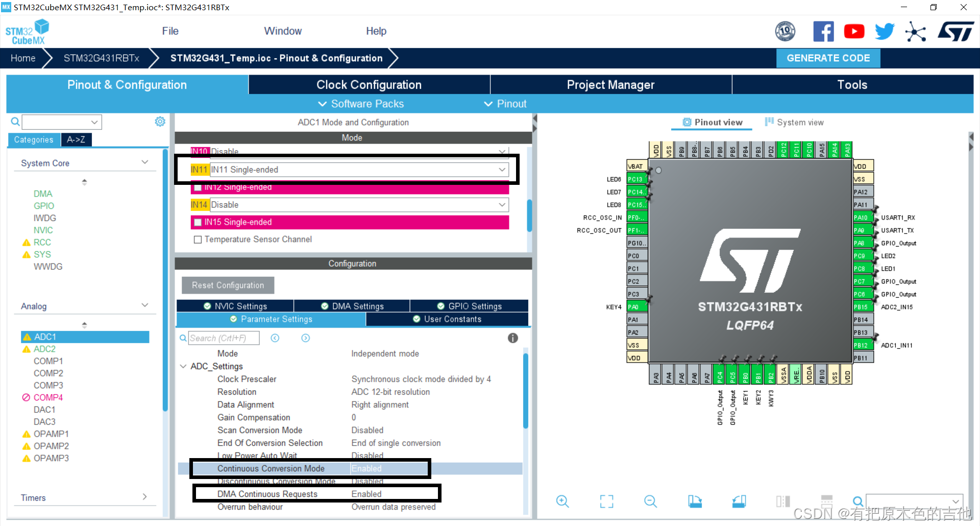Enable IN15 Single-ended checkbox
Viewport: 980px width, 526px height.
198,222
